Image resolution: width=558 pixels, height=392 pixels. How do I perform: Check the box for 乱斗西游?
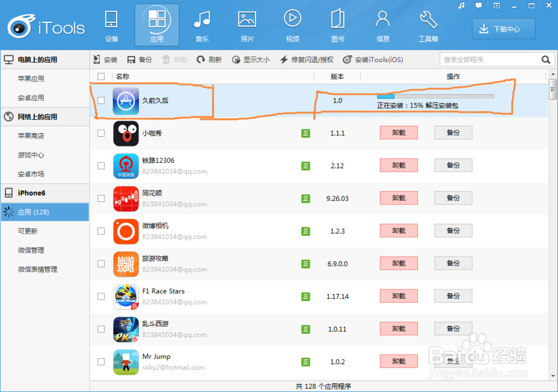pyautogui.click(x=101, y=329)
